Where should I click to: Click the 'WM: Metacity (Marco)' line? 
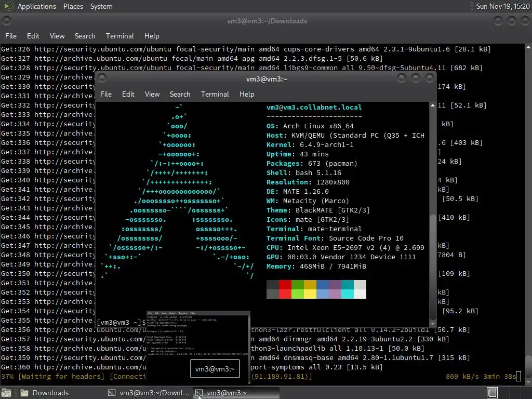[308, 201]
